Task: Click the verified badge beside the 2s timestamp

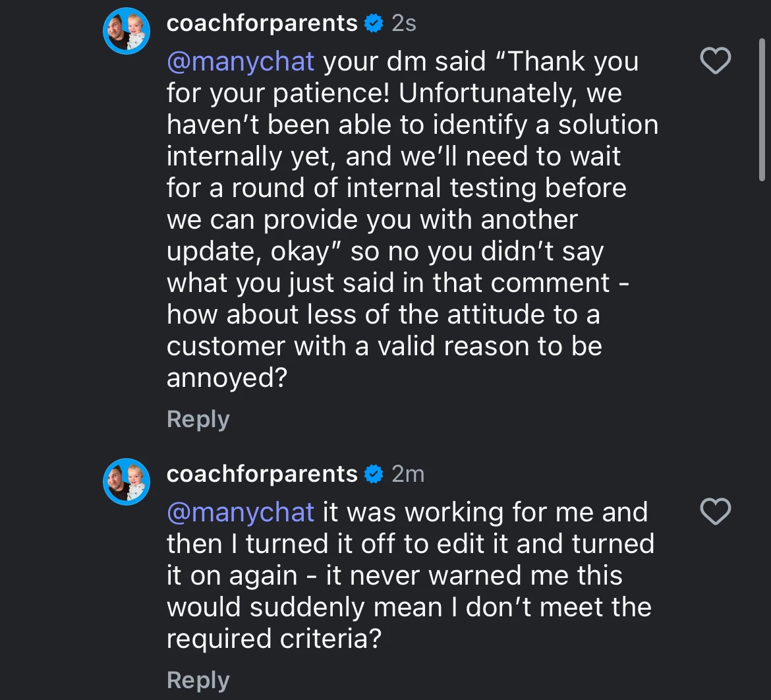Action: point(374,24)
